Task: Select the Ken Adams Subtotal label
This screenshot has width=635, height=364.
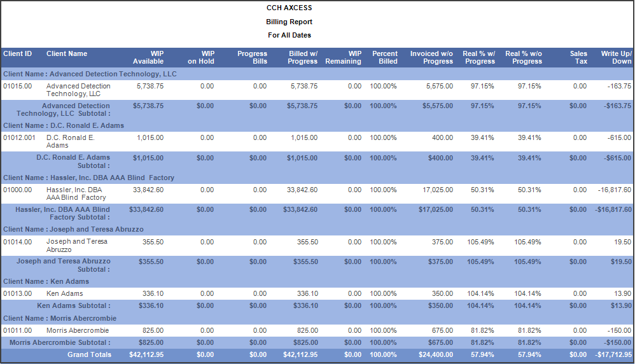Action: tap(73, 305)
